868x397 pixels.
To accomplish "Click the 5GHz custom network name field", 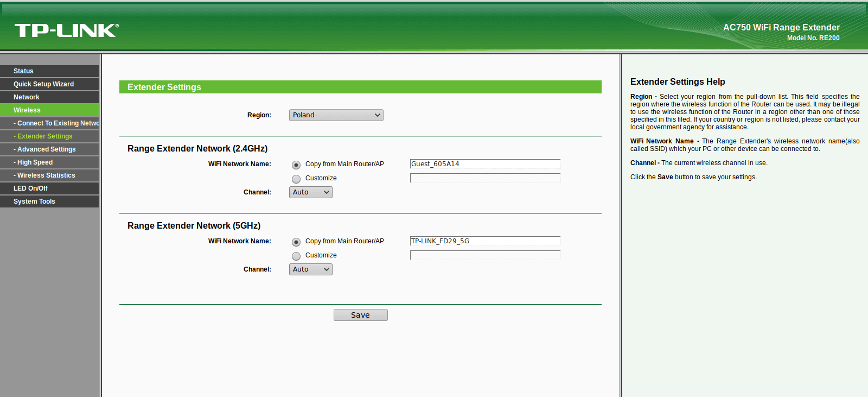I will coord(485,255).
